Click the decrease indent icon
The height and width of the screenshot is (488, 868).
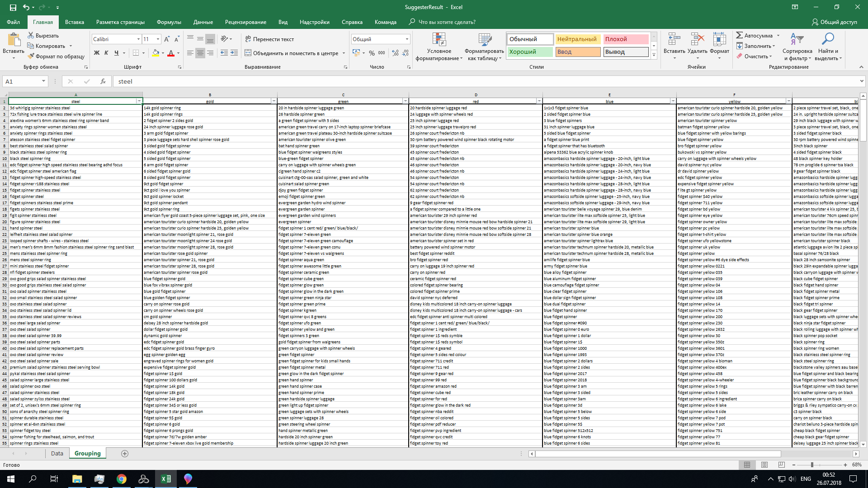pos(224,53)
